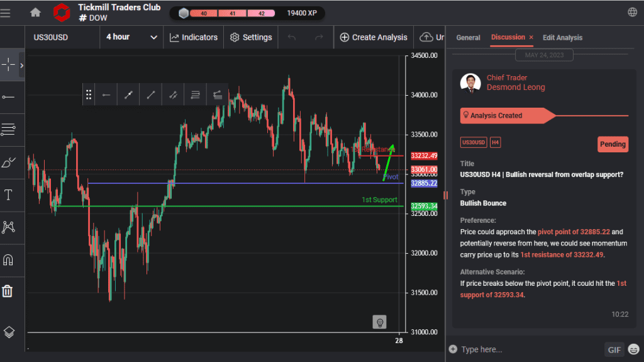Click the panel collapse handle beside chart
The image size is (644, 362).
point(446,195)
